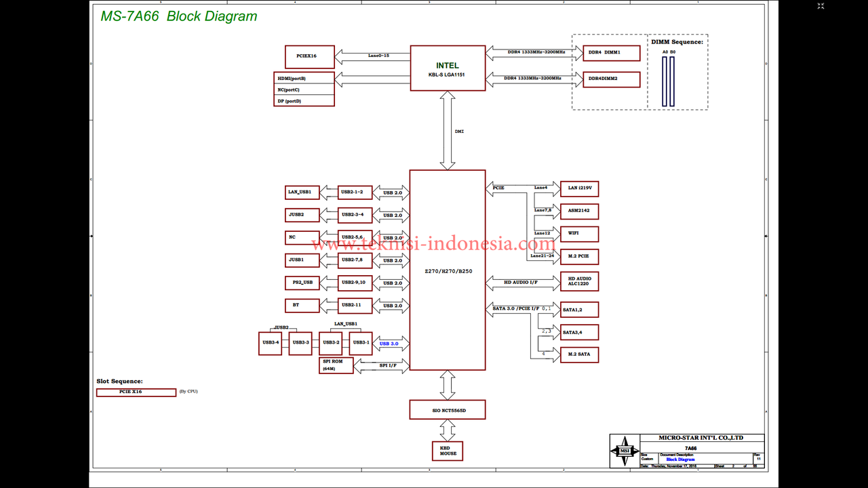Select the INTEL KBL-S LGA1151 CPU block
Image resolution: width=868 pixels, height=488 pixels.
(448, 68)
